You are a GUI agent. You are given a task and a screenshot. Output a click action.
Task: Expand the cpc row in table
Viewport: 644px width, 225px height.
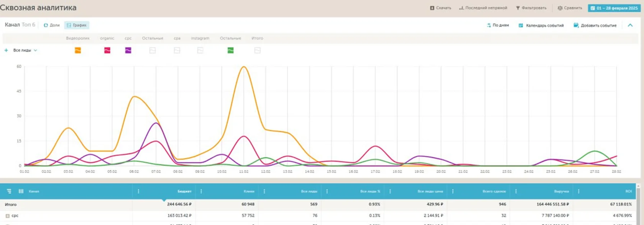coord(7,216)
